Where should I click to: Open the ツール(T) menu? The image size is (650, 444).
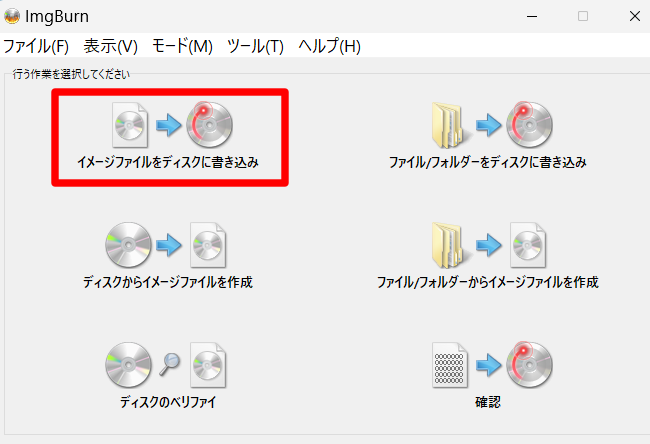point(255,46)
